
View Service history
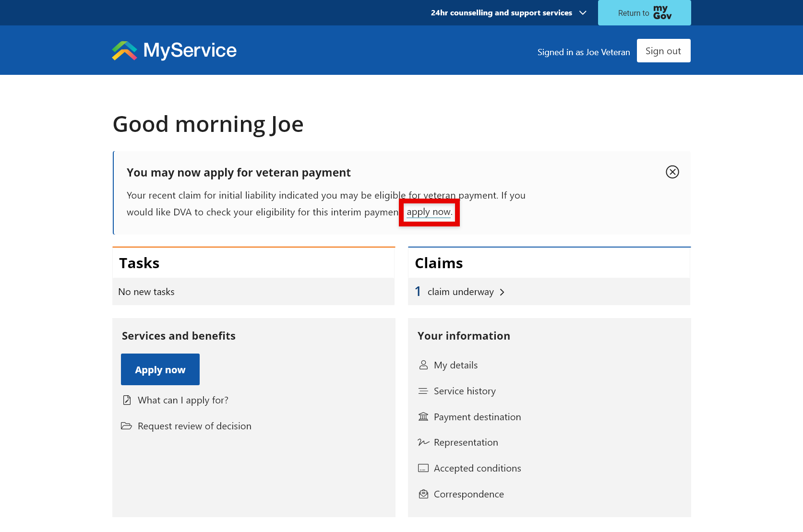tap(465, 391)
